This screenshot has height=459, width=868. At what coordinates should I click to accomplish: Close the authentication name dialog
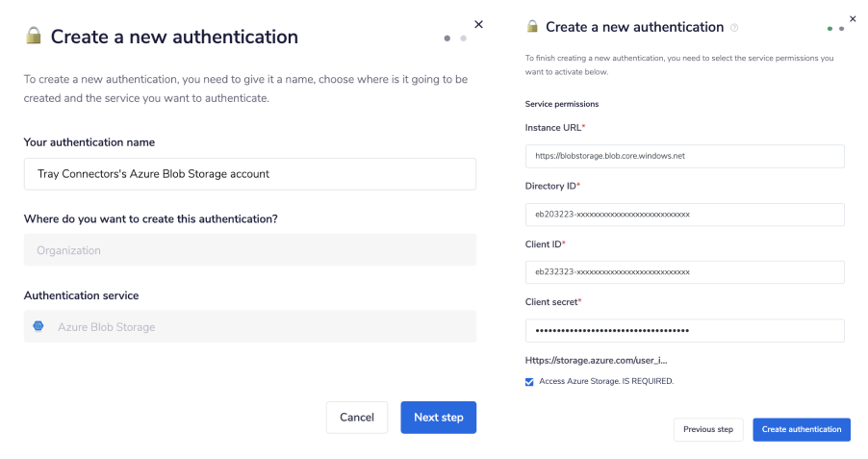[x=479, y=24]
